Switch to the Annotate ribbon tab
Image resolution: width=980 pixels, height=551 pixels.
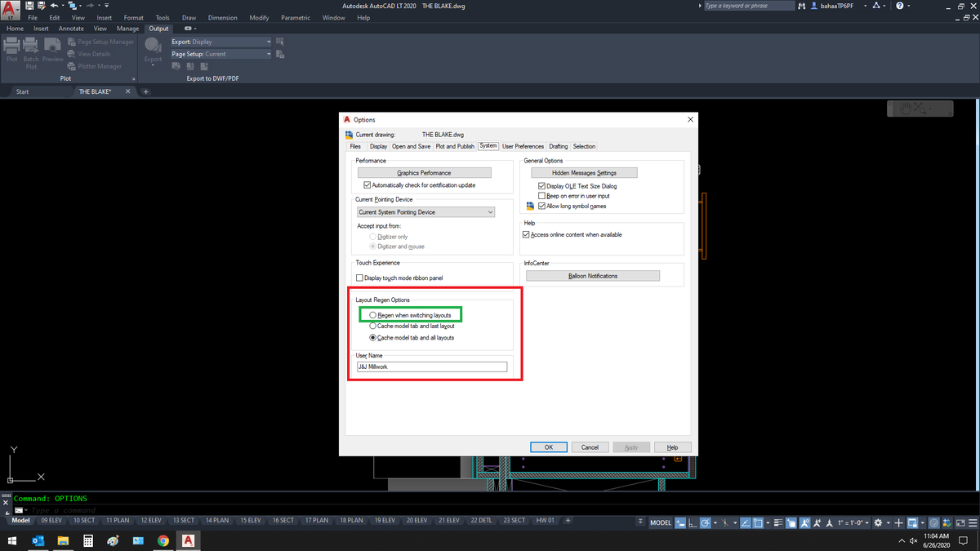pyautogui.click(x=71, y=29)
